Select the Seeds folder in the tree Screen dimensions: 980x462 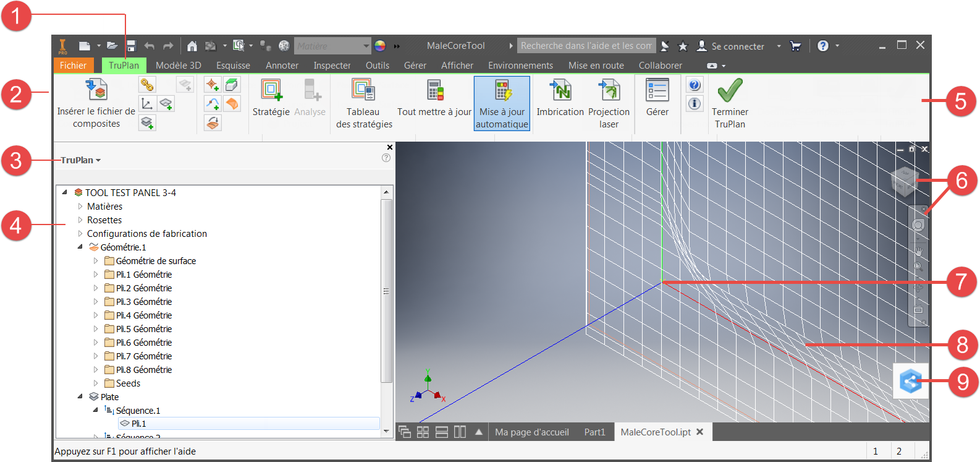point(128,383)
